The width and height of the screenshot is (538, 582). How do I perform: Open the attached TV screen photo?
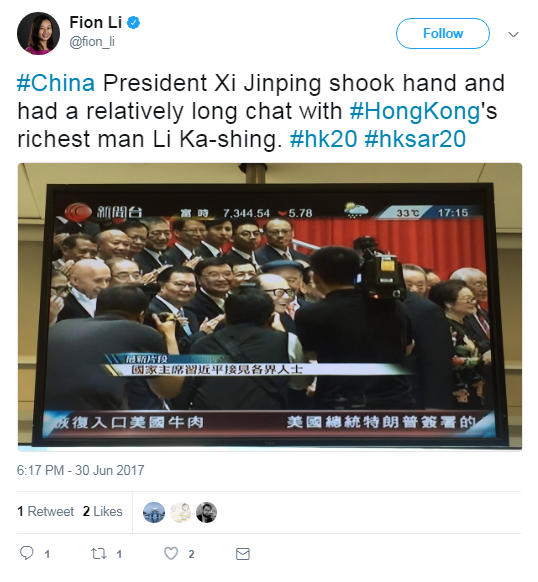click(270, 307)
